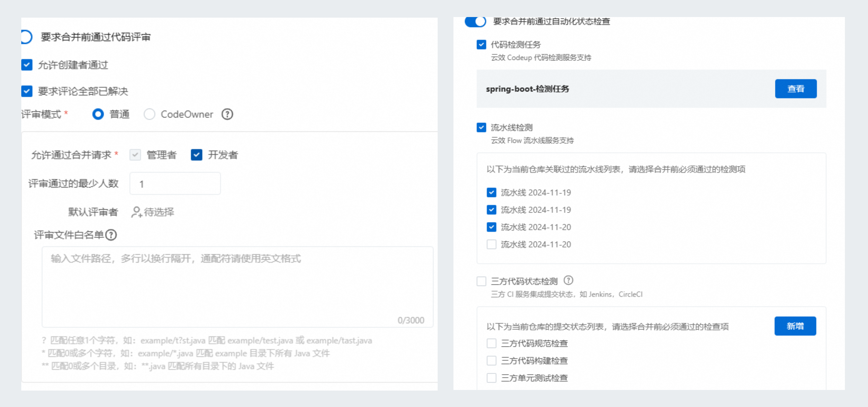Click 云效 Flow 流水线服务支持 description
Viewport: 868px width, 407px height.
click(532, 140)
